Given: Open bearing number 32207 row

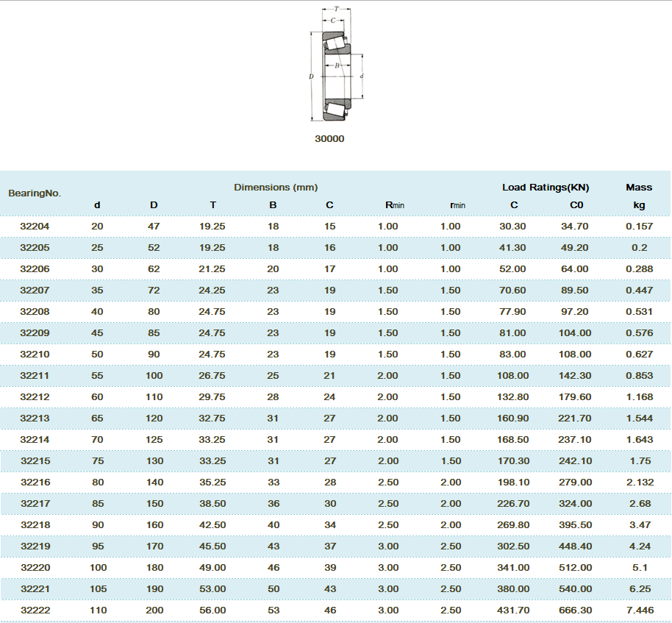Looking at the screenshot, I should [35, 291].
